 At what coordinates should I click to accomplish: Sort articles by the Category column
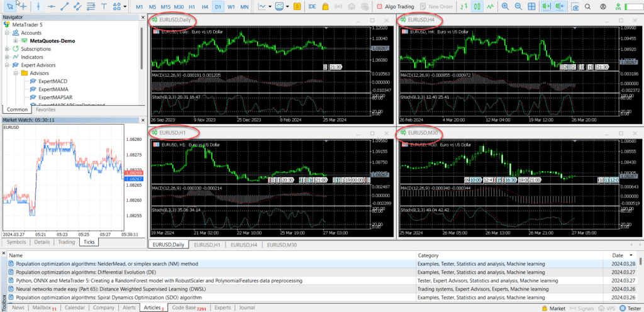point(509,255)
